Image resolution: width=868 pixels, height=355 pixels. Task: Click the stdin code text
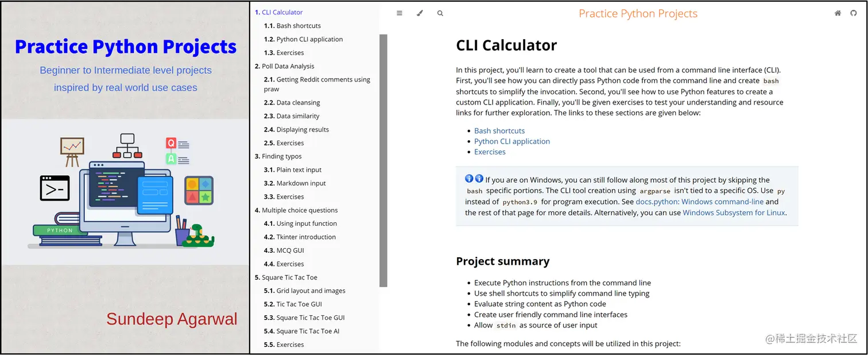tap(506, 326)
